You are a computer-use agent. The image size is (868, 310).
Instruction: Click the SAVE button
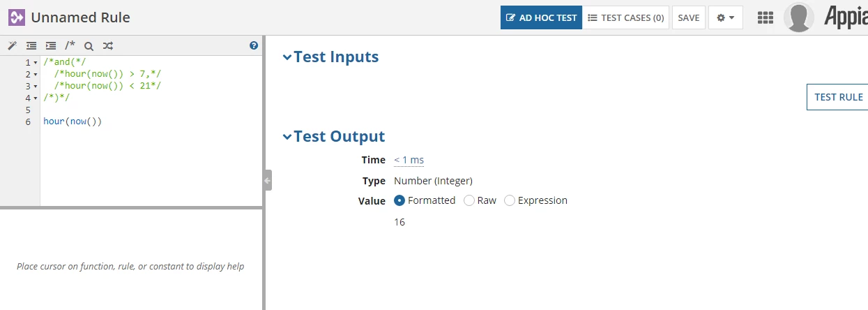689,17
